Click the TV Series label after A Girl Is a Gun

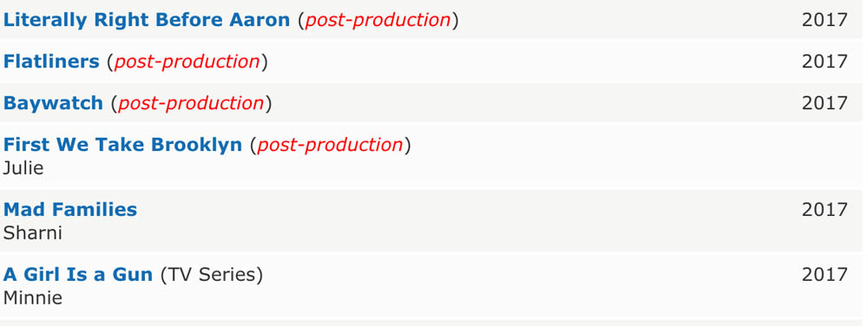pyautogui.click(x=212, y=274)
